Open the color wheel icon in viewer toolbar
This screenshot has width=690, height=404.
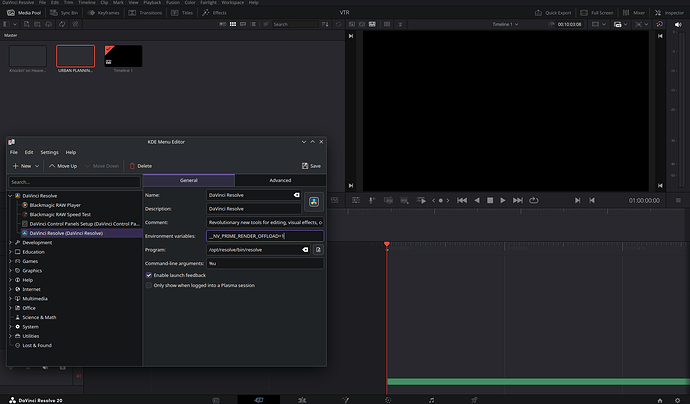point(659,24)
